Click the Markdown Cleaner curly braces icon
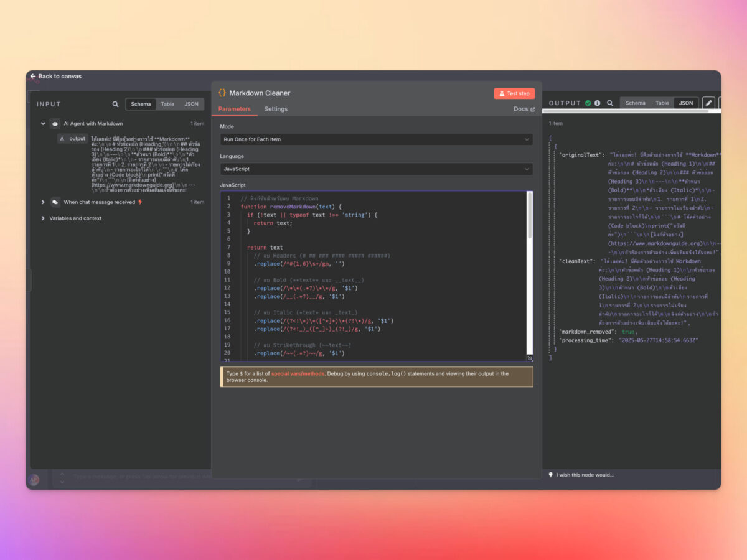Image resolution: width=747 pixels, height=560 pixels. [x=222, y=93]
